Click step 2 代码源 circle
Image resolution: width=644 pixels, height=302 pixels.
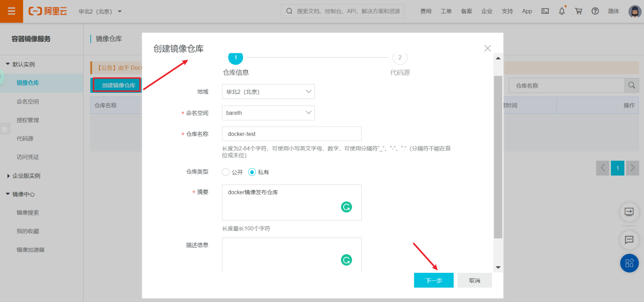[400, 57]
